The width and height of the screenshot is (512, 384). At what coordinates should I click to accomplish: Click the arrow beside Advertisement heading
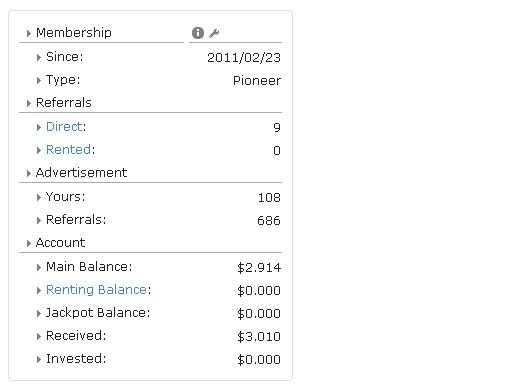pyautogui.click(x=29, y=173)
